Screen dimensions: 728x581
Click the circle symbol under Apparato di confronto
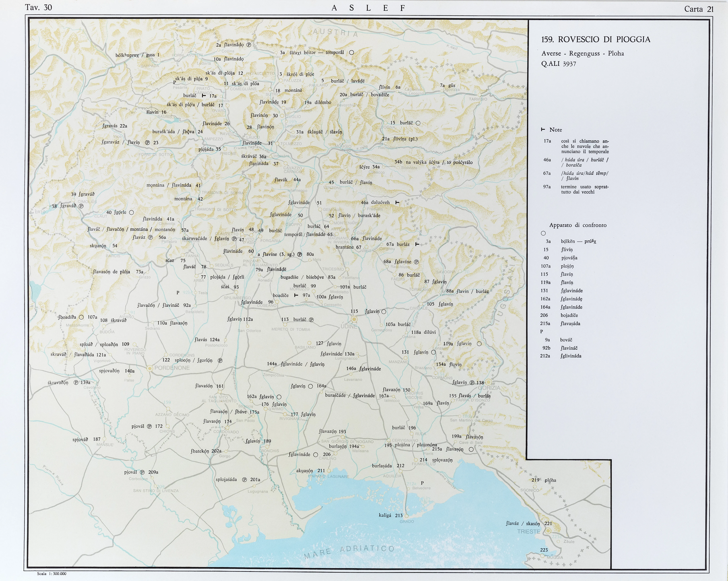pos(543,233)
